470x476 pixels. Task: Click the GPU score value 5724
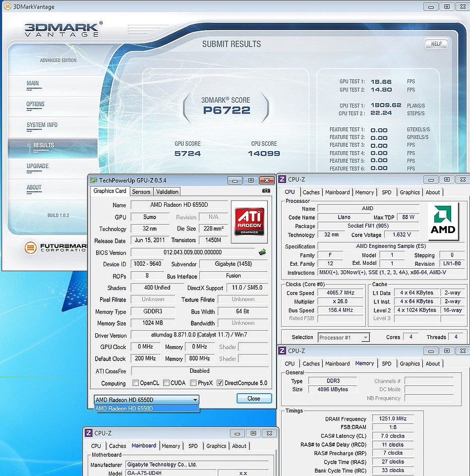click(187, 153)
